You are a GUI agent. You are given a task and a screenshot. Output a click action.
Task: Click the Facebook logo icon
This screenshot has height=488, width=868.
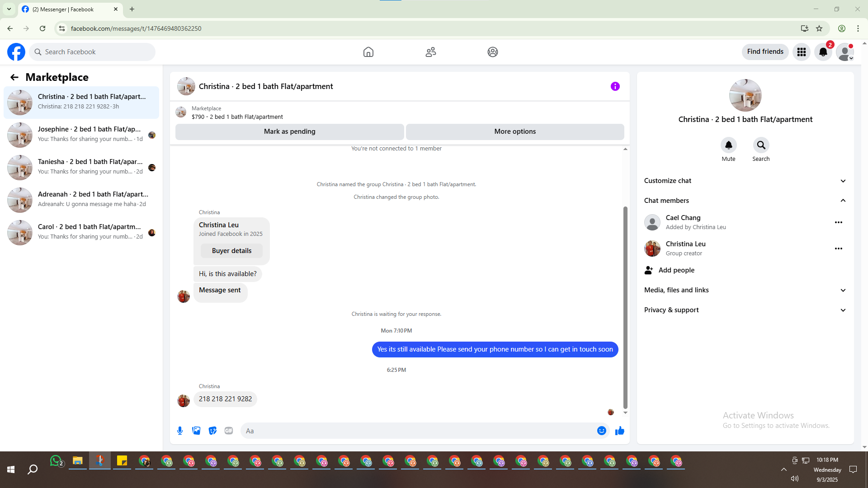16,52
